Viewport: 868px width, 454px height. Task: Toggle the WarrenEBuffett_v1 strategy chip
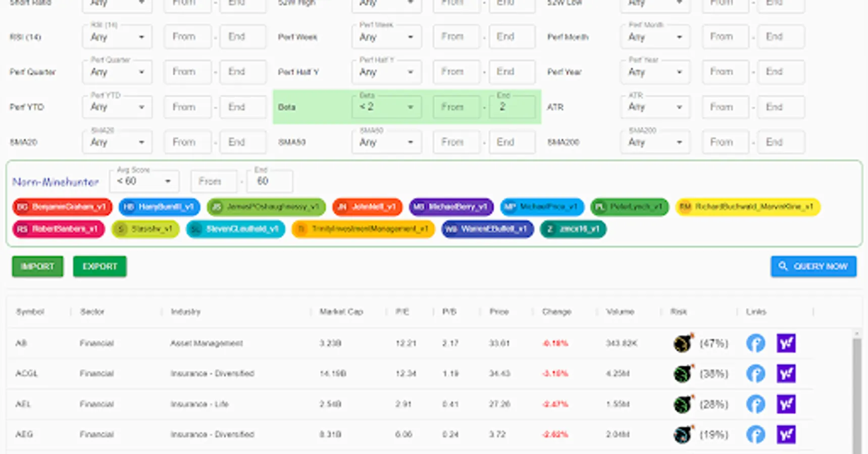(487, 229)
